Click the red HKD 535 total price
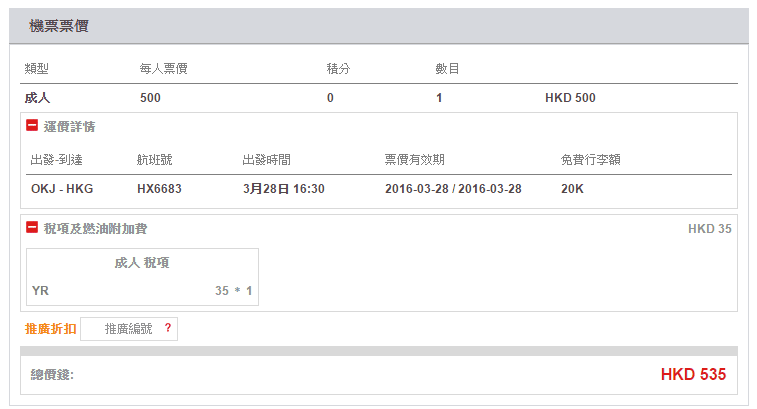Screen dimensions: 757x409 (x=693, y=375)
